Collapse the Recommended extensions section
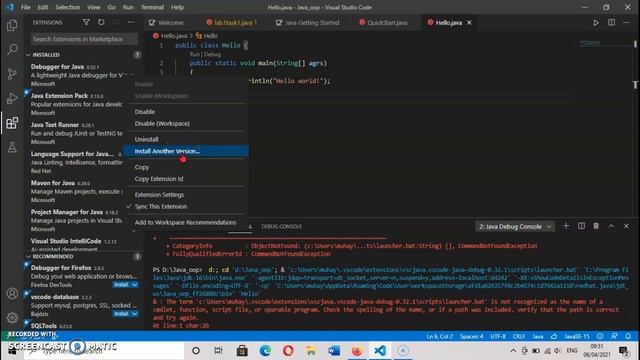The height and width of the screenshot is (360, 640). click(28, 256)
